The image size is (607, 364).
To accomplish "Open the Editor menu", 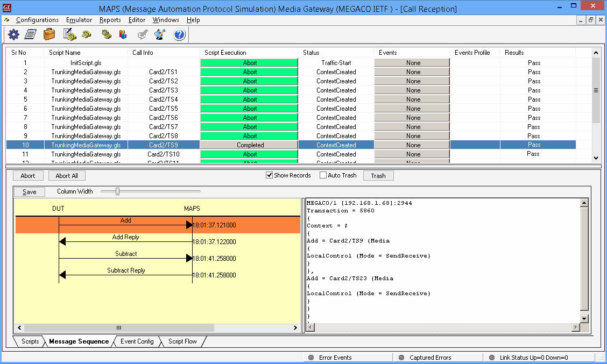I will click(x=137, y=20).
